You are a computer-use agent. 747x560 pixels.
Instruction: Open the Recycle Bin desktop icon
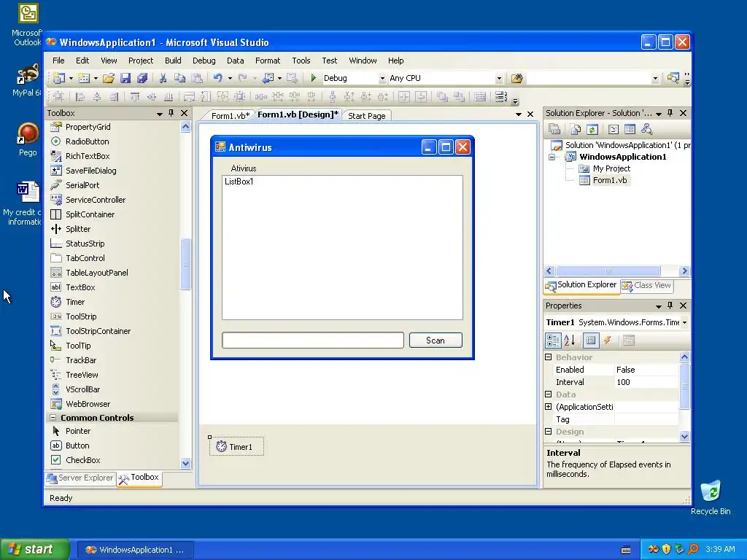click(x=711, y=497)
